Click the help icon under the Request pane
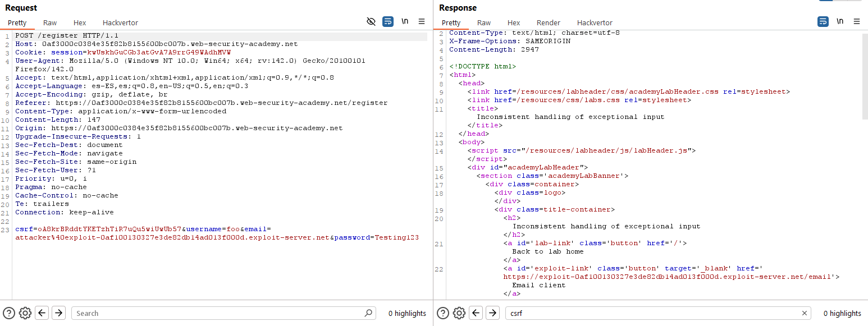 coord(9,313)
